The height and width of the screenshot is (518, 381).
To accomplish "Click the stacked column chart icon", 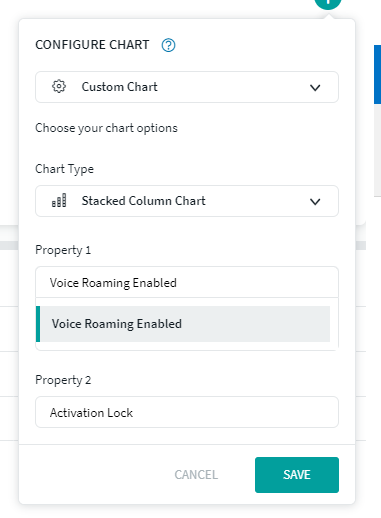I will pyautogui.click(x=59, y=200).
